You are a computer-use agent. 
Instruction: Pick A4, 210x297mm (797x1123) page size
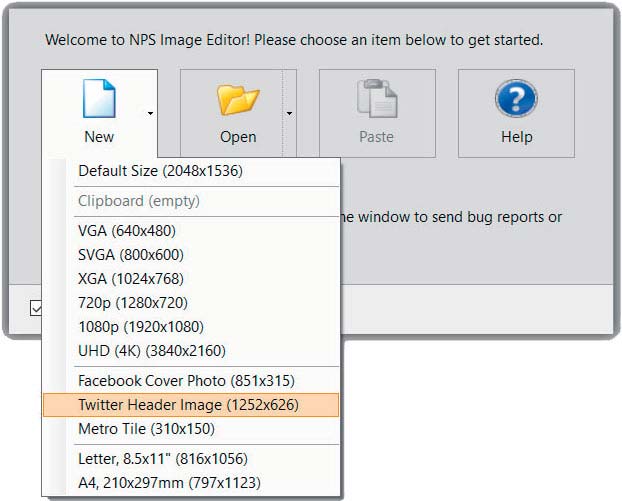point(191,483)
